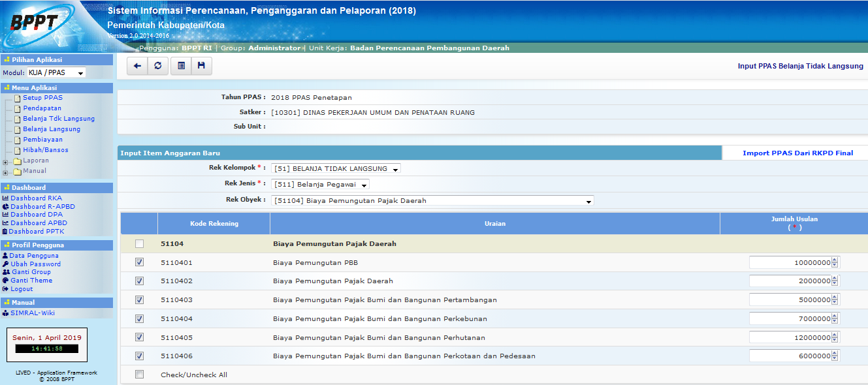Uncheck the Biaya Pemungutan PBB row checkbox
The image size is (868, 385).
point(139,262)
